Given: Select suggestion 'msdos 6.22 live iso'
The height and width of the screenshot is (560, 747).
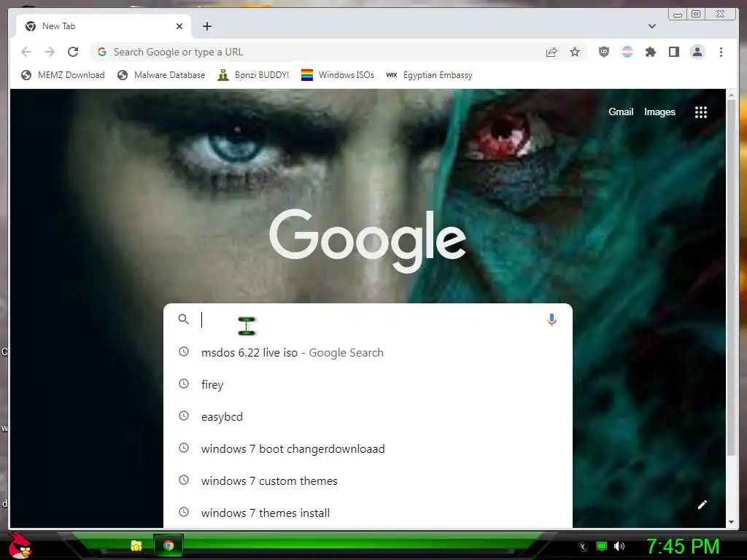Looking at the screenshot, I should click(368, 352).
